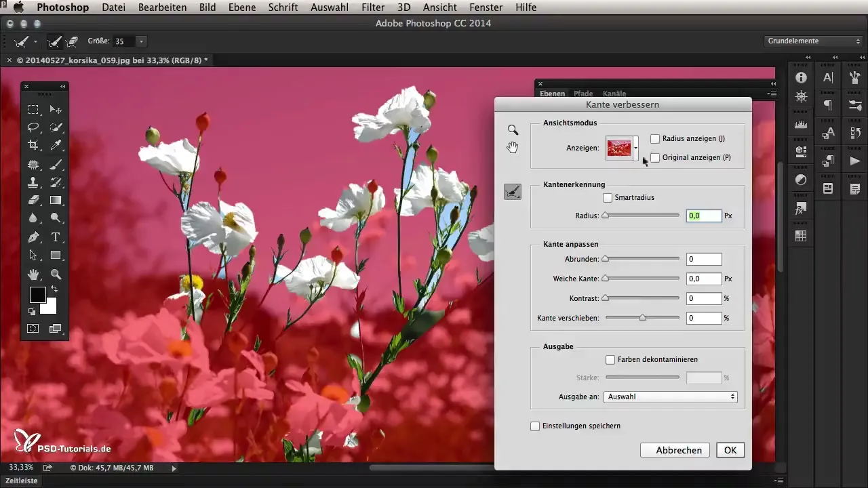
Task: Select the Clone Stamp tool
Action: coord(33,182)
